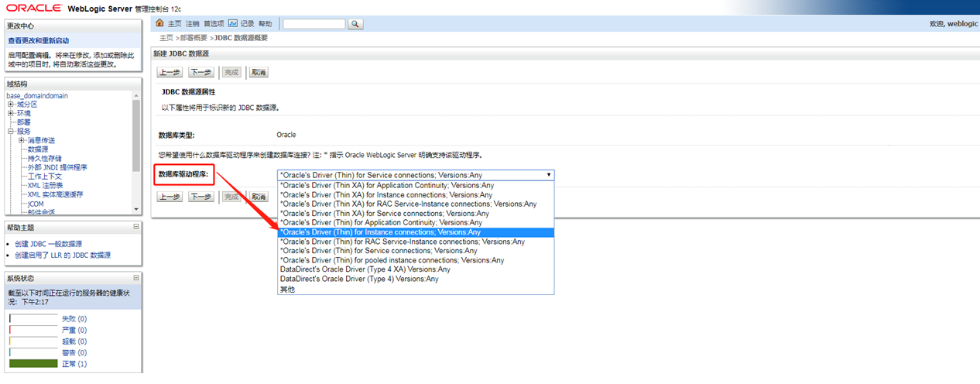980x384 pixels.
Task: Select base_domaindomain tree root
Action: [x=37, y=95]
